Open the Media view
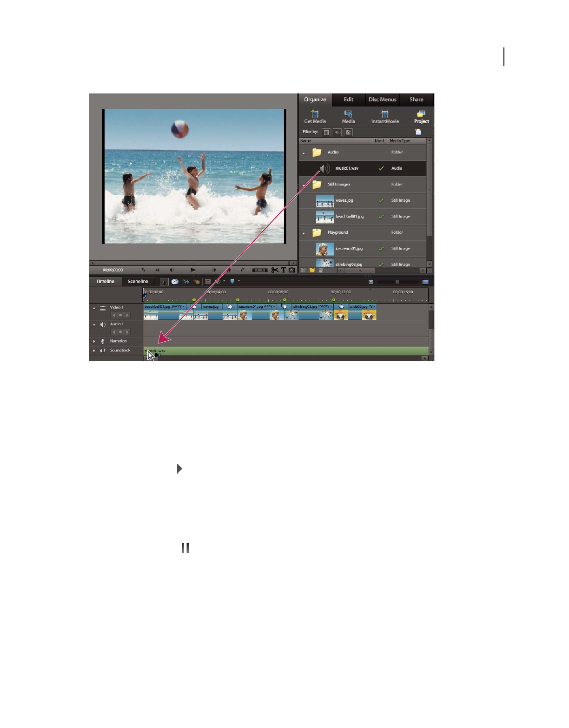 pyautogui.click(x=348, y=117)
